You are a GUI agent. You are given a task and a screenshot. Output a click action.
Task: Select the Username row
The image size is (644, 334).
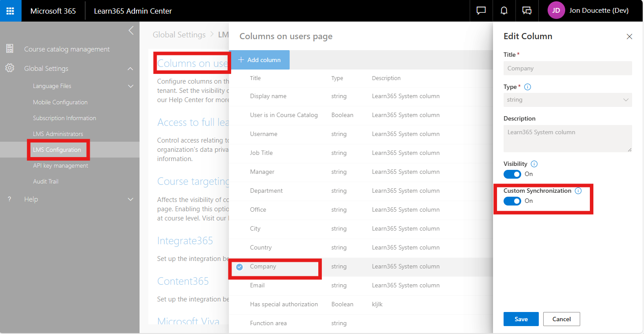[x=361, y=134]
